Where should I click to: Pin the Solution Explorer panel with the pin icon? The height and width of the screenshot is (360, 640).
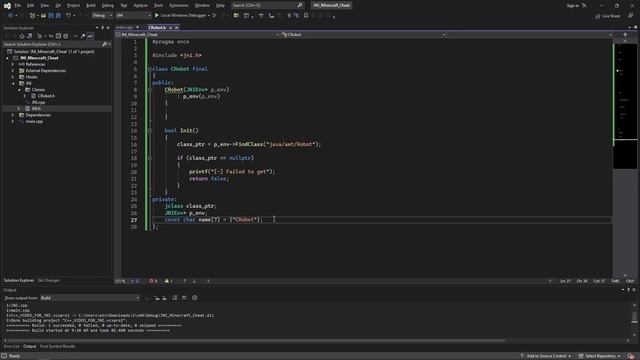102,28
